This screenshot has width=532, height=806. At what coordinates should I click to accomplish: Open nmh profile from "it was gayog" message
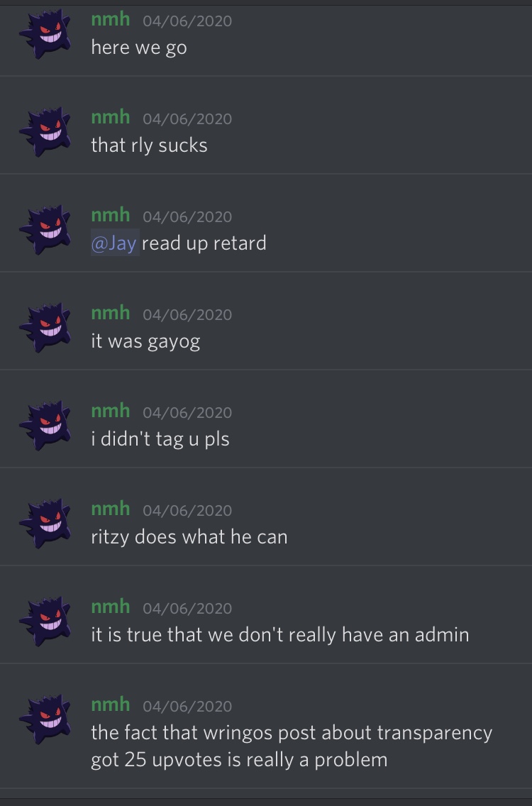click(x=111, y=312)
